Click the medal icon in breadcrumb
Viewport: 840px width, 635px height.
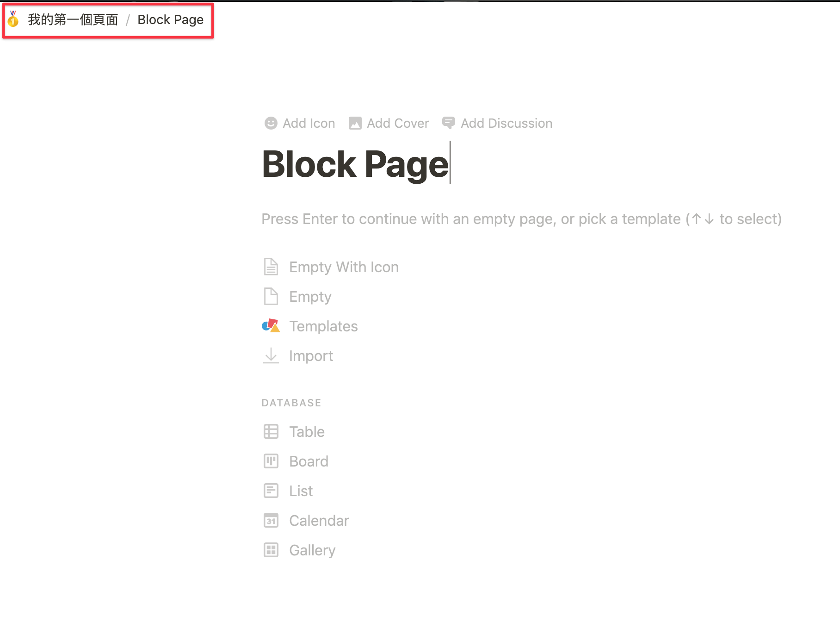tap(13, 19)
